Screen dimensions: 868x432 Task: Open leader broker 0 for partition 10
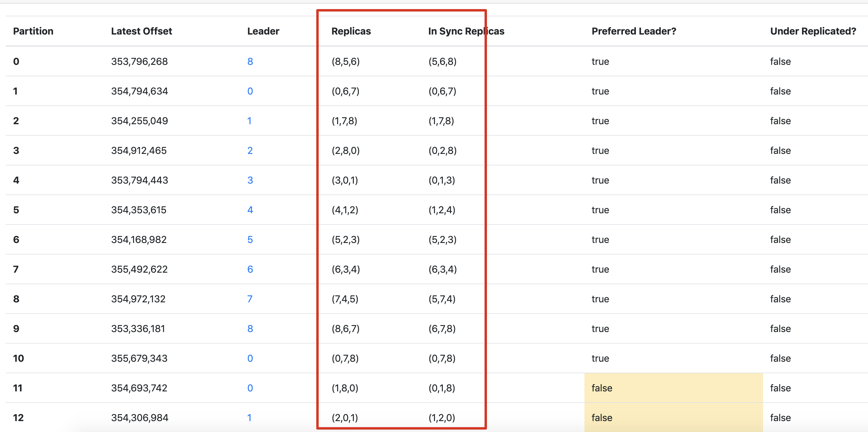point(250,358)
